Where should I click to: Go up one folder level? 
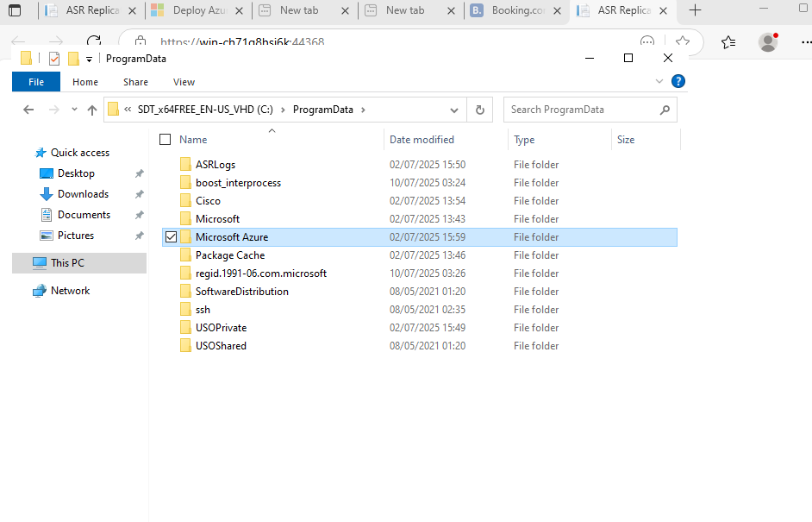[92, 110]
